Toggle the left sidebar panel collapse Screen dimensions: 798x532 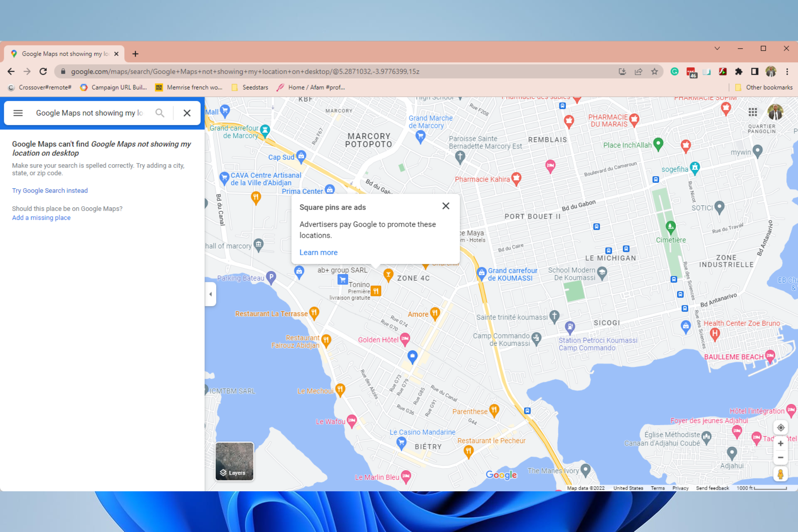209,293
